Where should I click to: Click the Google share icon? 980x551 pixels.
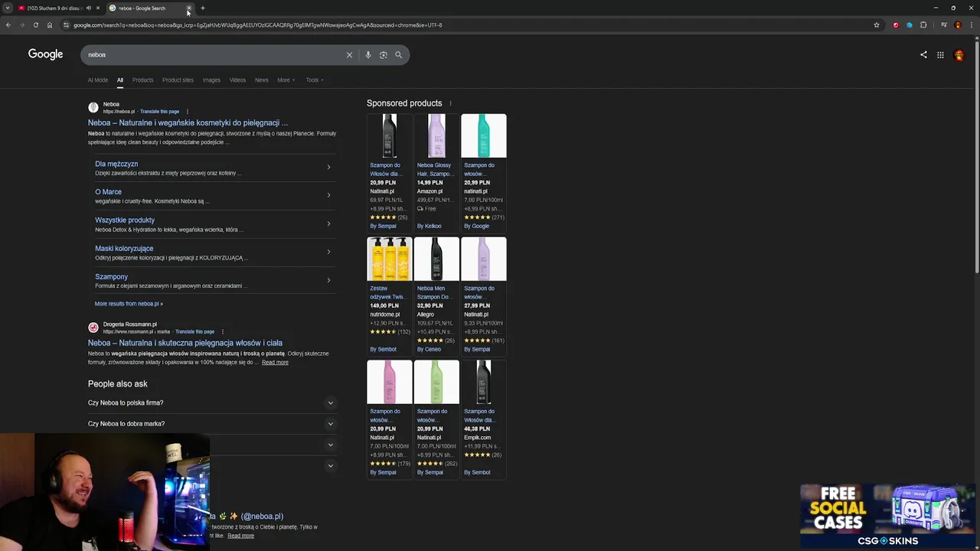(x=923, y=54)
